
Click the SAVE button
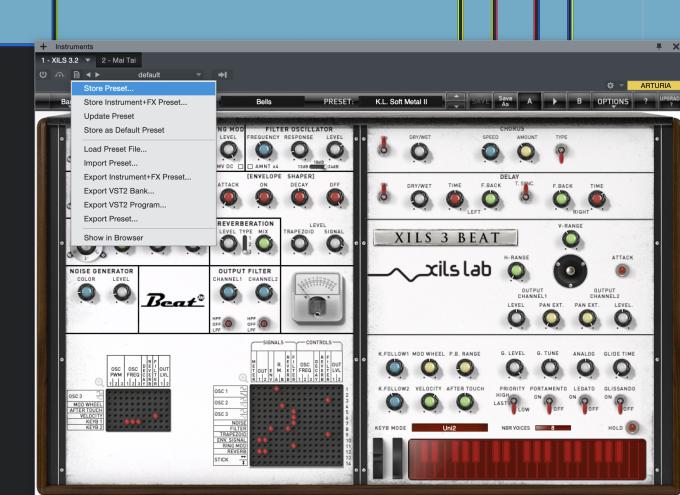(x=481, y=102)
